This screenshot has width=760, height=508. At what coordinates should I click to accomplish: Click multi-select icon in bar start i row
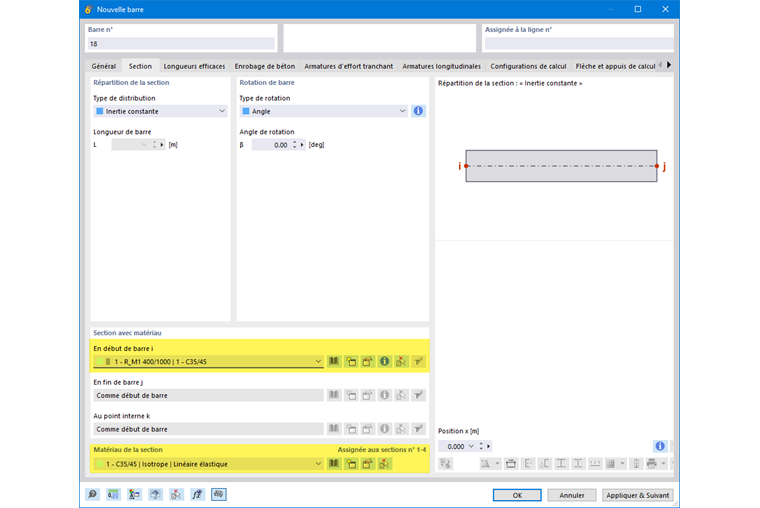click(x=401, y=361)
